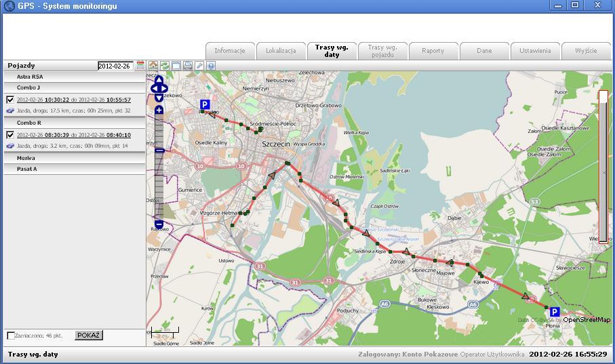Open the help question mark icon
This screenshot has width=615, height=364.
tap(211, 66)
